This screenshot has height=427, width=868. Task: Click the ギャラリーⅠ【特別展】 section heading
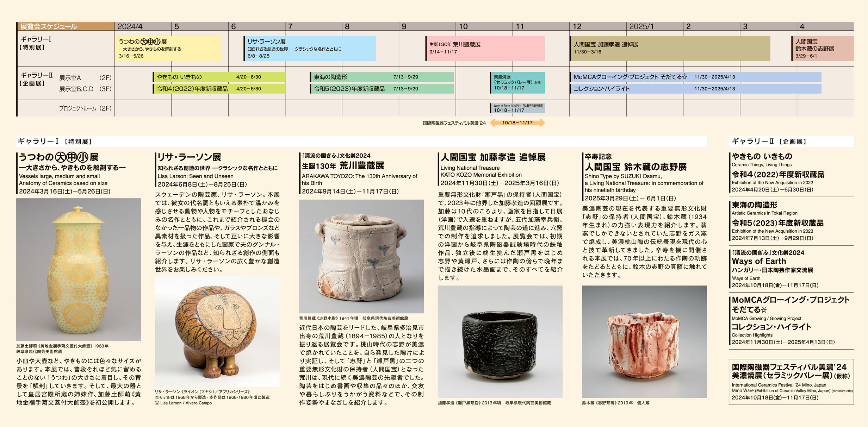click(55, 142)
